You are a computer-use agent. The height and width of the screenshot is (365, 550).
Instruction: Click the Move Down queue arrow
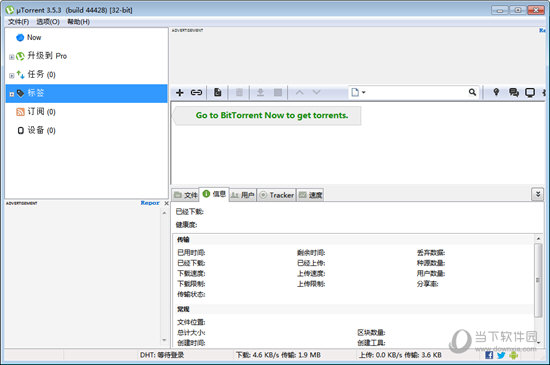coord(316,92)
